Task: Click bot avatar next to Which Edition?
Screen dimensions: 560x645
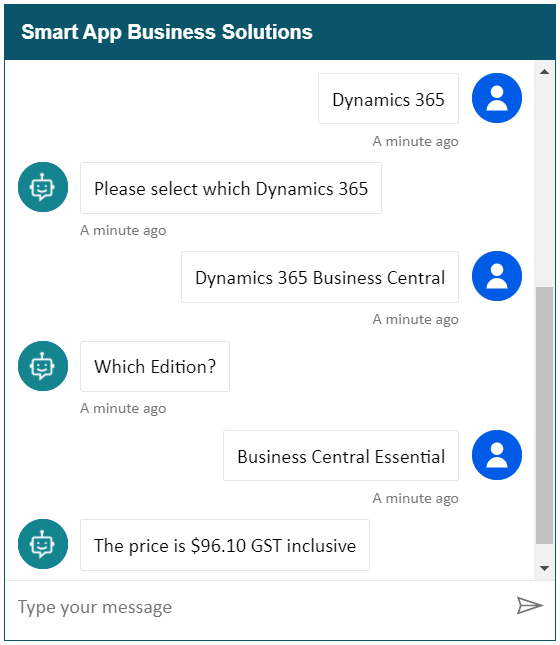Action: click(43, 366)
